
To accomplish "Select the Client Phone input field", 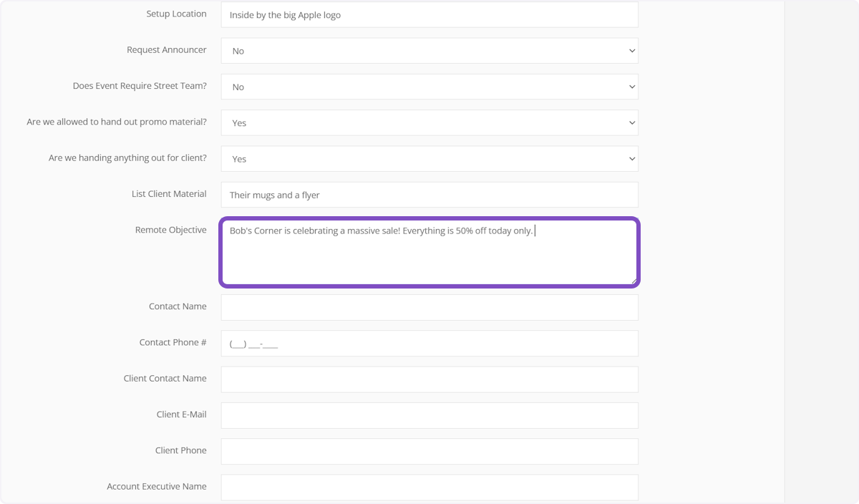I will tap(429, 451).
